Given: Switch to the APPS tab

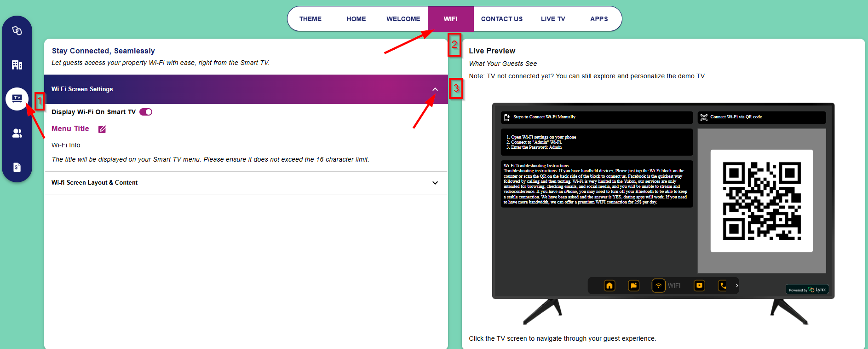Looking at the screenshot, I should coord(599,19).
